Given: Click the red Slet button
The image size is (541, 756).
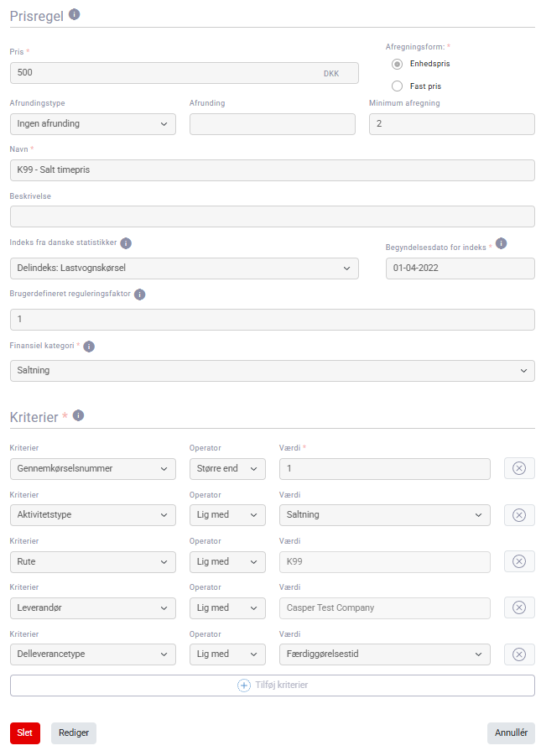Looking at the screenshot, I should pos(25,733).
